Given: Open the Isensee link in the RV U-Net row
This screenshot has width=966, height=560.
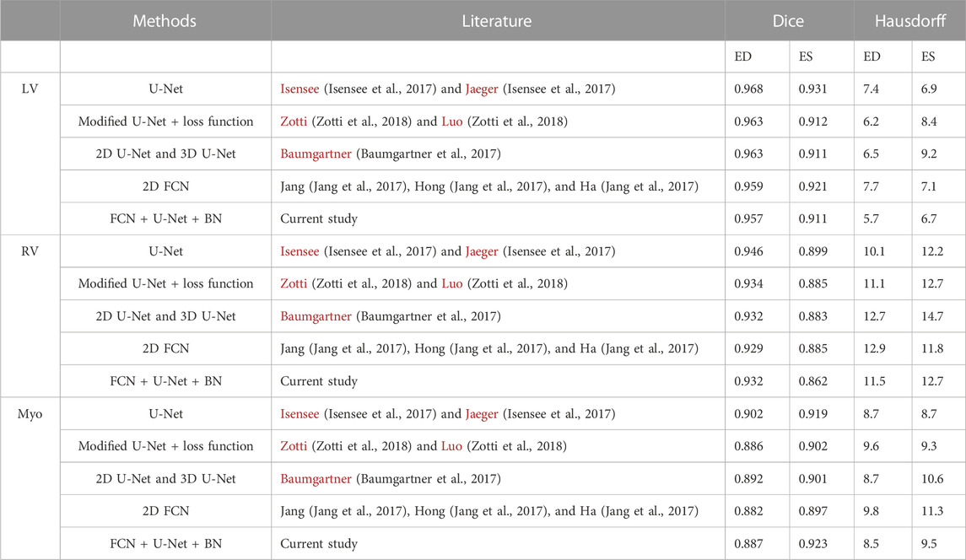Looking at the screenshot, I should tap(300, 251).
